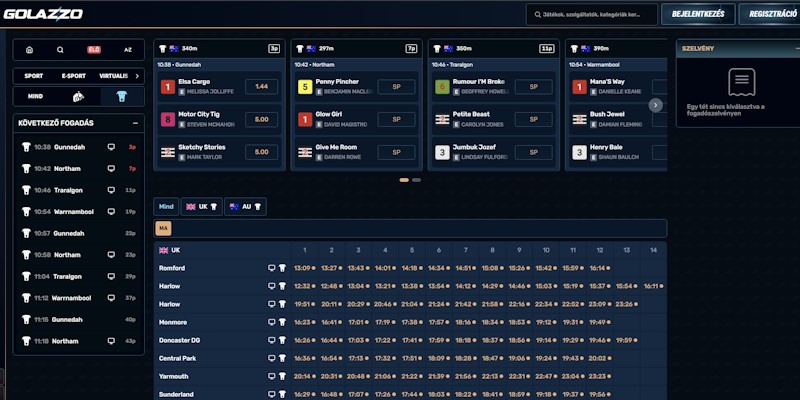Open 10:58 Northam in next races list

[79, 255]
